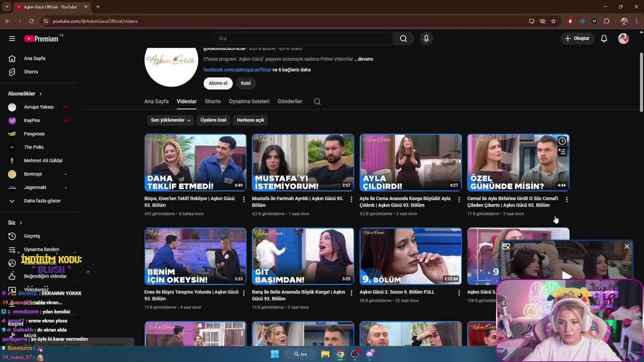Open options for Mustafa ile Farimah video

pyautogui.click(x=352, y=200)
